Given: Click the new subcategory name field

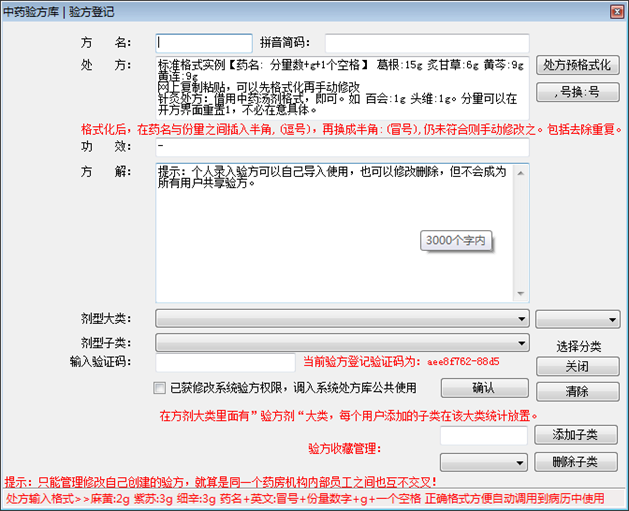Looking at the screenshot, I should [x=484, y=436].
